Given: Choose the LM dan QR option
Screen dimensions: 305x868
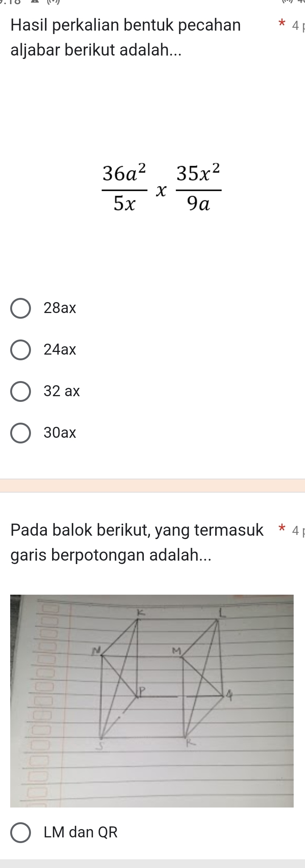Looking at the screenshot, I should point(20,832).
